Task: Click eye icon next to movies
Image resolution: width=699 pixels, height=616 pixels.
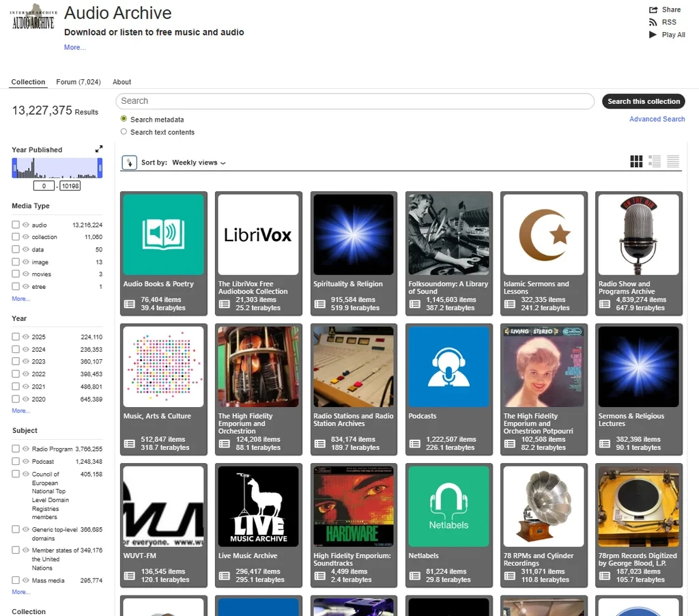Action: point(26,274)
